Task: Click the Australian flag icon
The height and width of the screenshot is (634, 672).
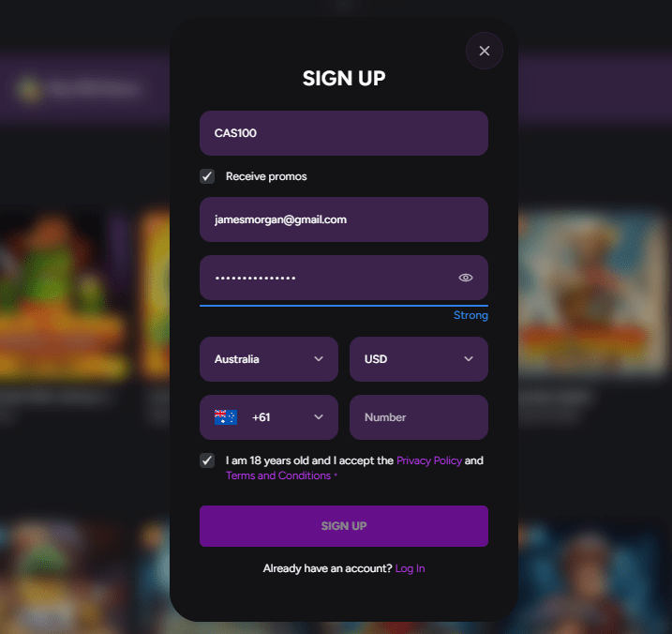Action: pyautogui.click(x=226, y=417)
